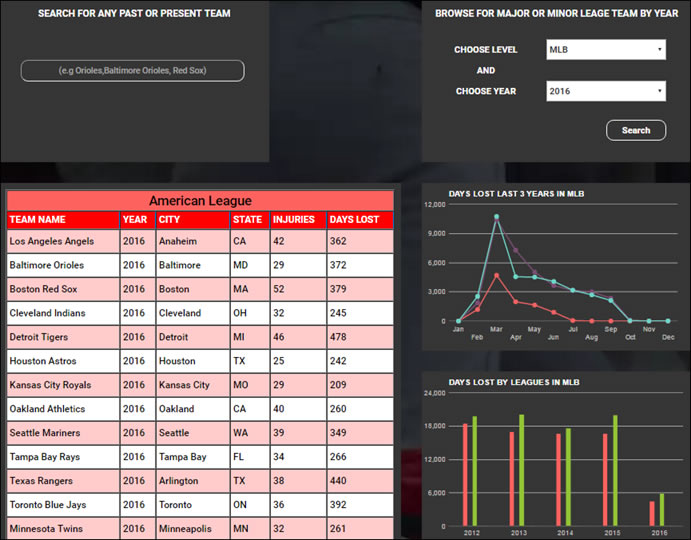Image resolution: width=691 pixels, height=540 pixels.
Task: Click days lost value 478
Action: [x=338, y=337]
